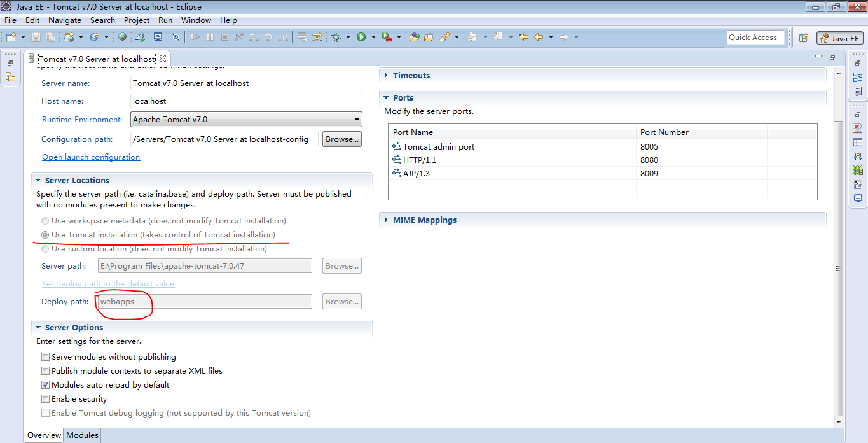Check the Enable security checkbox

pos(45,399)
